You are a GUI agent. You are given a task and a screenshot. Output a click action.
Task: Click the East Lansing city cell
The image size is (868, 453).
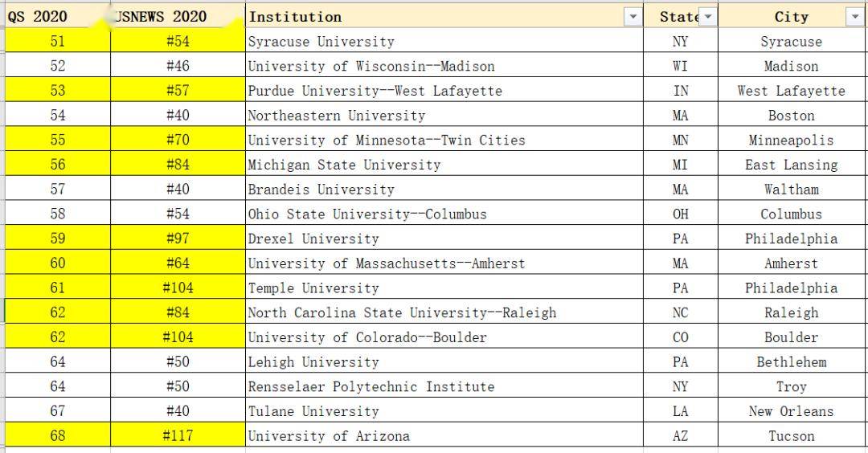coord(791,165)
